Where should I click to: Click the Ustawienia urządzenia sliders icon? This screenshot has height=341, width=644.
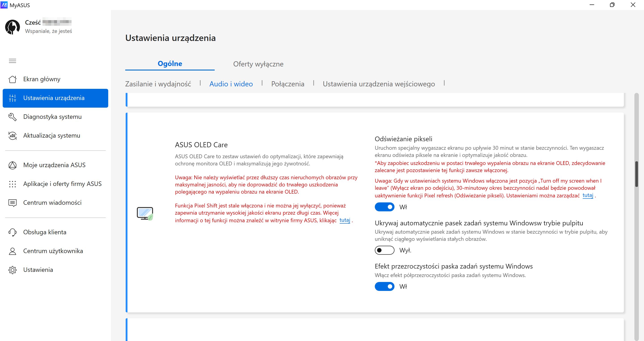[13, 98]
